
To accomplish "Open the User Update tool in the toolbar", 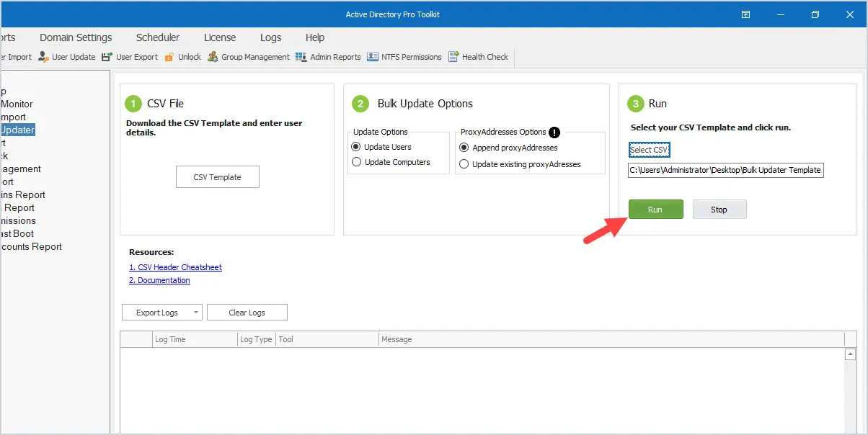I will (66, 57).
